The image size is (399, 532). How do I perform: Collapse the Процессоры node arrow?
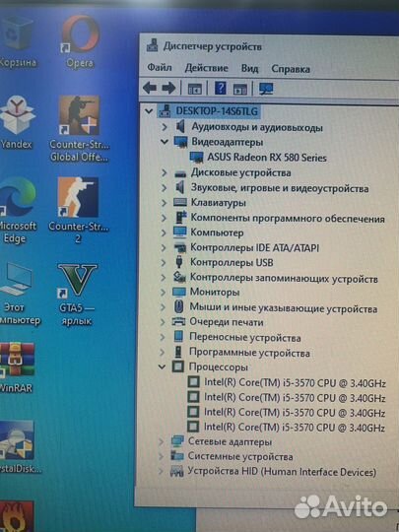(163, 366)
